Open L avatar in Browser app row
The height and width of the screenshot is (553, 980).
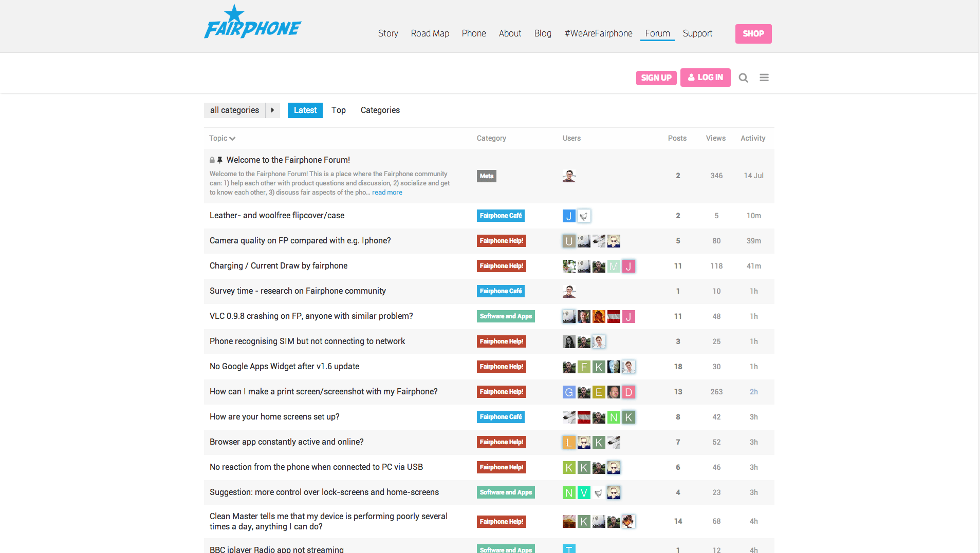(x=569, y=443)
